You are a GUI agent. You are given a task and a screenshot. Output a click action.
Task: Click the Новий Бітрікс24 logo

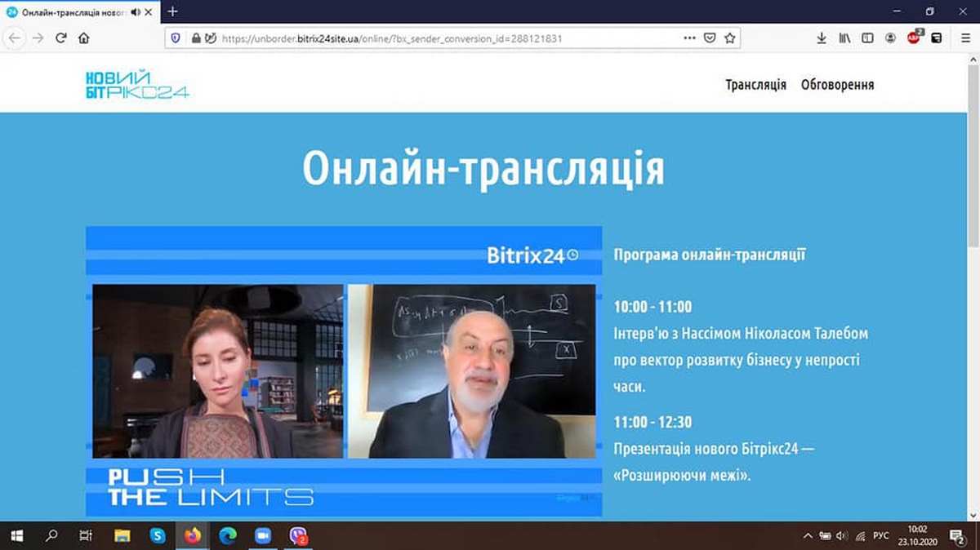pyautogui.click(x=136, y=85)
